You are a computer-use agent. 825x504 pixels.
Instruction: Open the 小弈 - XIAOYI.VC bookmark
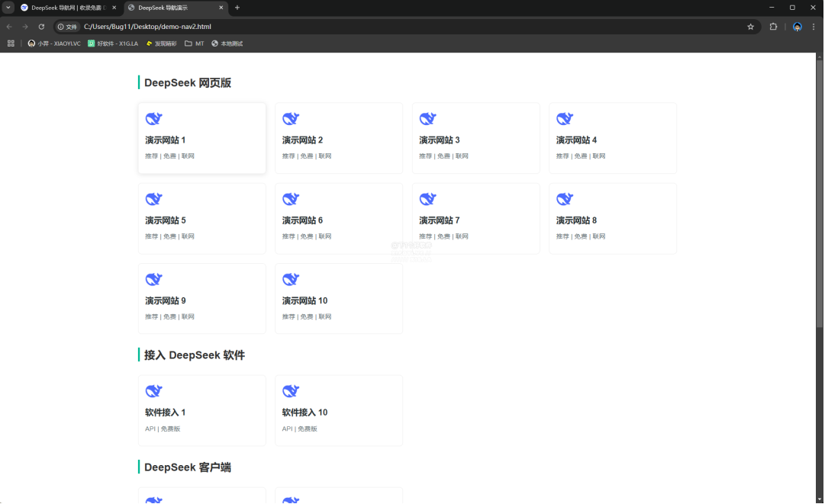click(54, 43)
